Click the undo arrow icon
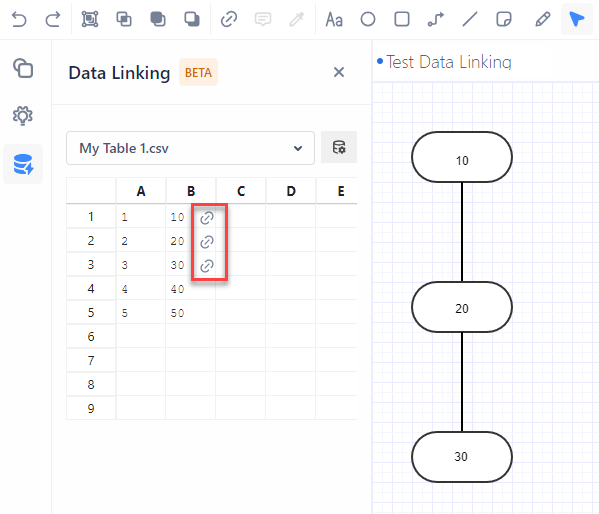The width and height of the screenshot is (599, 514). tap(19, 19)
